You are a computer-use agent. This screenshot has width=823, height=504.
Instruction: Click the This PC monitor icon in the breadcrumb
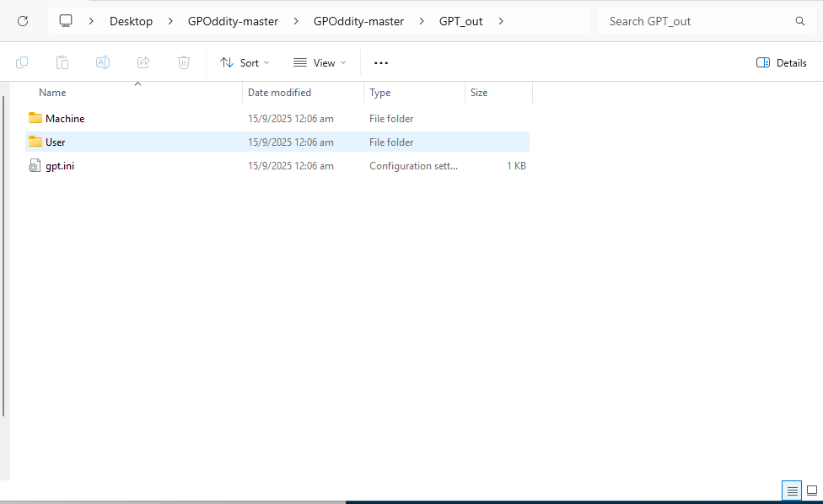click(x=66, y=21)
